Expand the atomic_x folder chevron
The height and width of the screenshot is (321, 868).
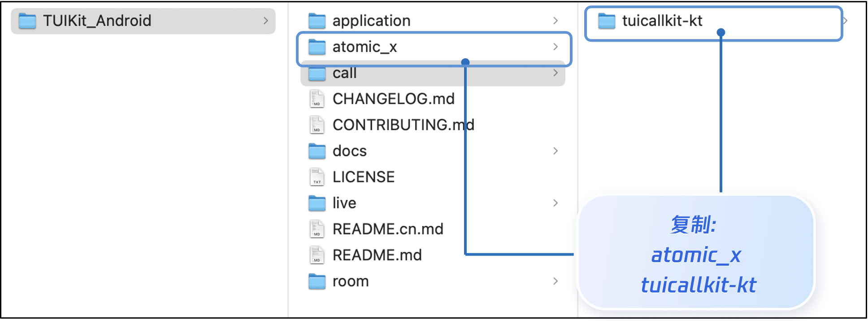(556, 47)
